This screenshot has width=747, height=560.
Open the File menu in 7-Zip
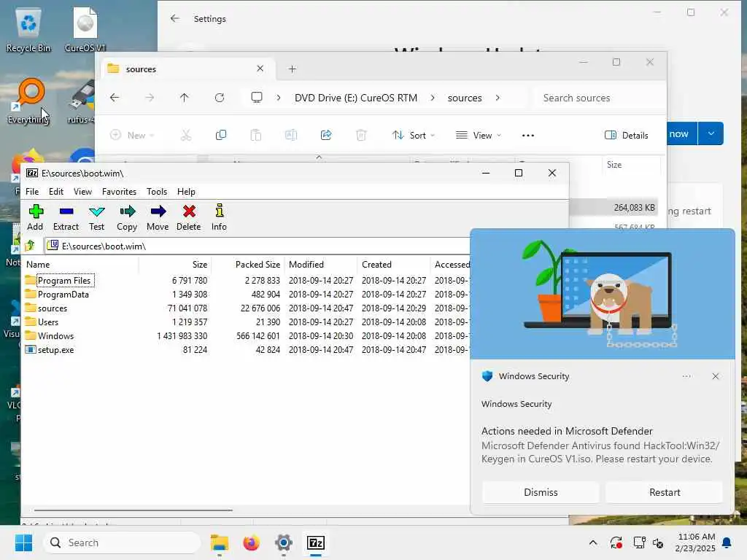point(32,192)
